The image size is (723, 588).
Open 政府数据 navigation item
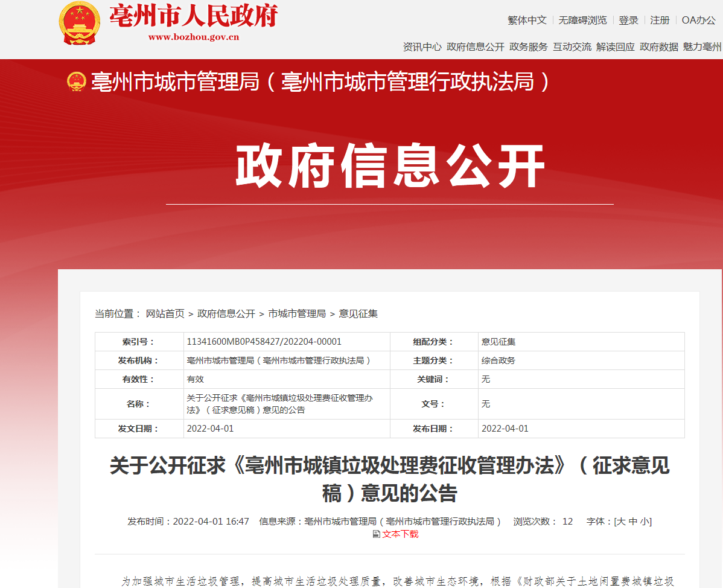pos(658,46)
